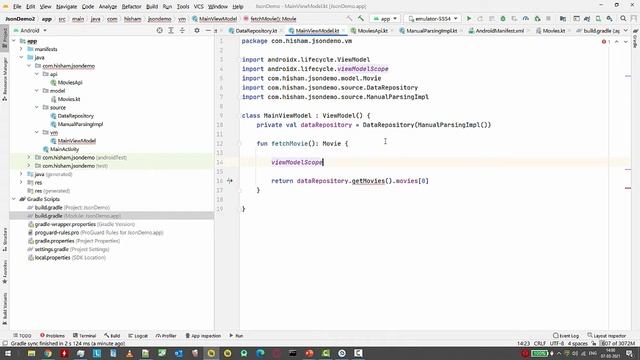This screenshot has width=640, height=360.
Task: Switch to DataRepository.kt tab
Action: [x=256, y=31]
